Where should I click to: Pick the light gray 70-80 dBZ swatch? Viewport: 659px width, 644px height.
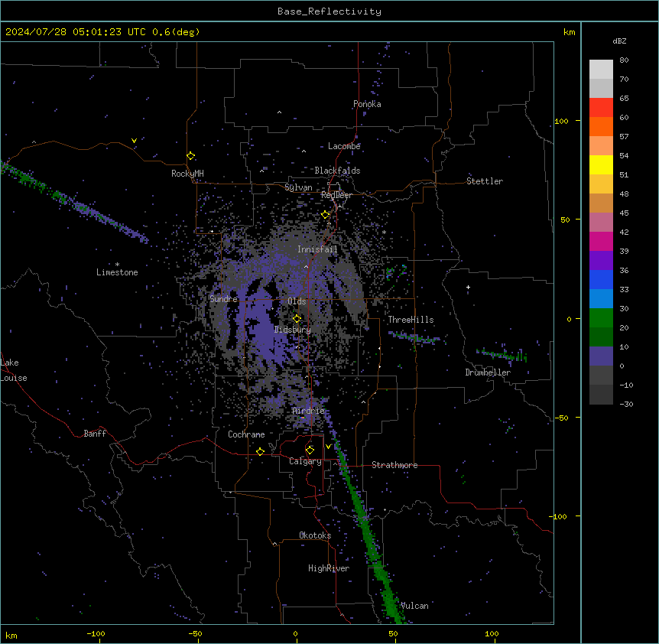[601, 70]
